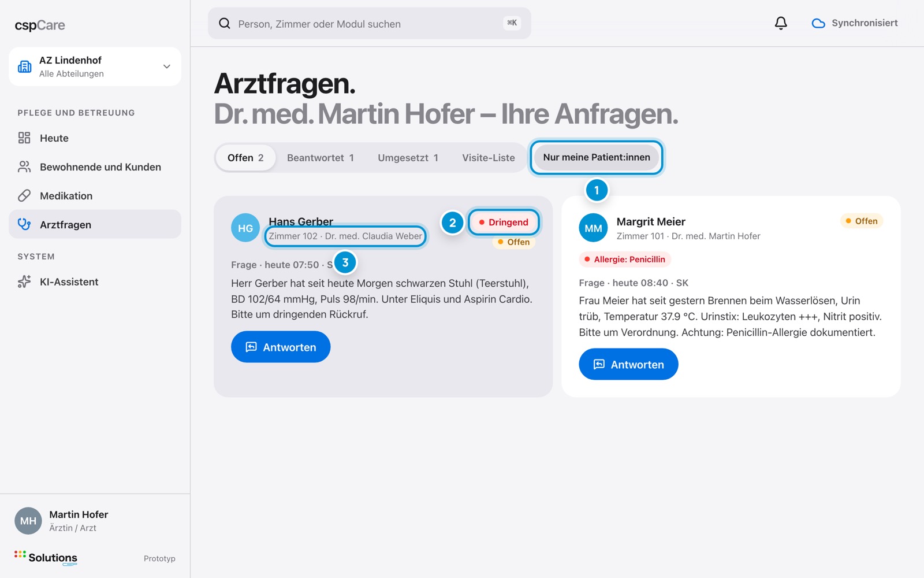This screenshot has width=924, height=578.
Task: Click the notification bell icon
Action: tap(781, 23)
